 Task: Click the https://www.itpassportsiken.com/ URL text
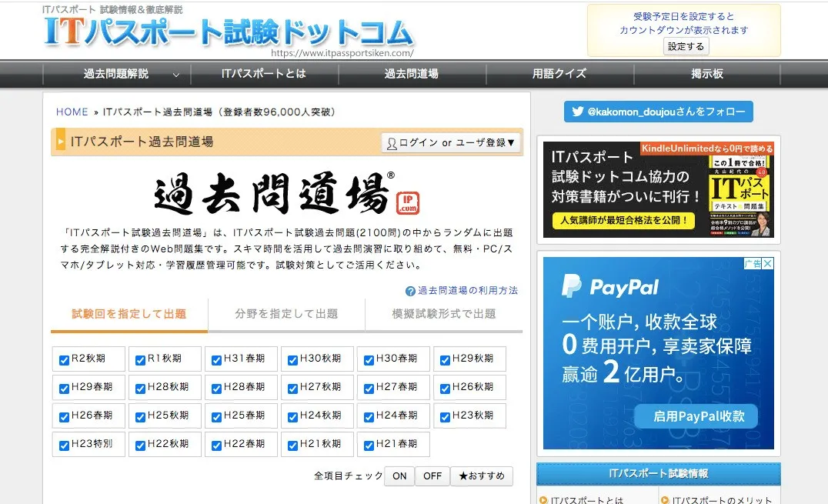[x=342, y=53]
